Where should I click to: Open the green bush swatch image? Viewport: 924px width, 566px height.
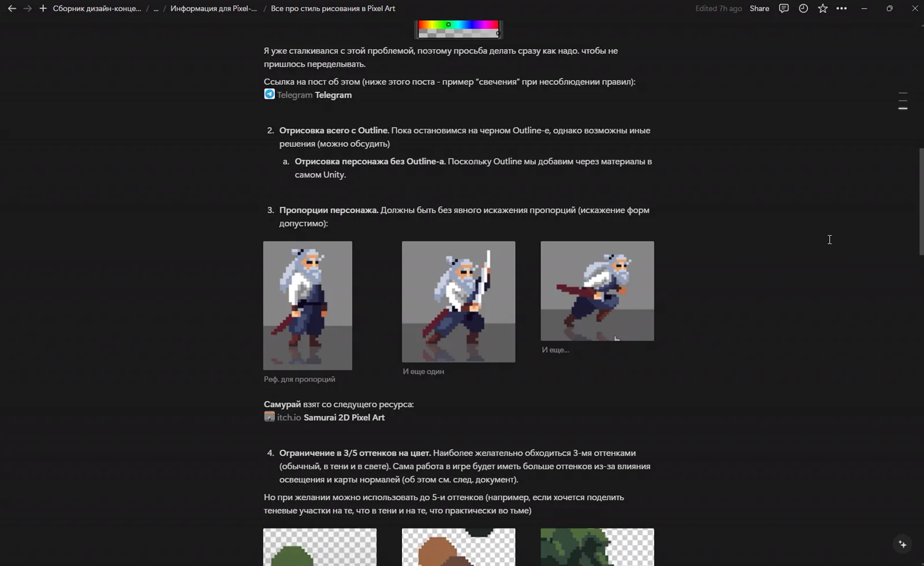click(320, 547)
